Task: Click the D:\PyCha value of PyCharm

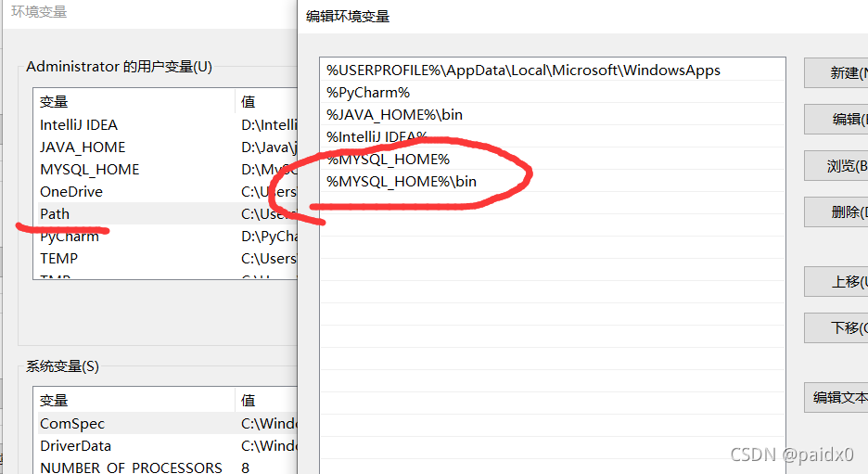Action: point(269,237)
